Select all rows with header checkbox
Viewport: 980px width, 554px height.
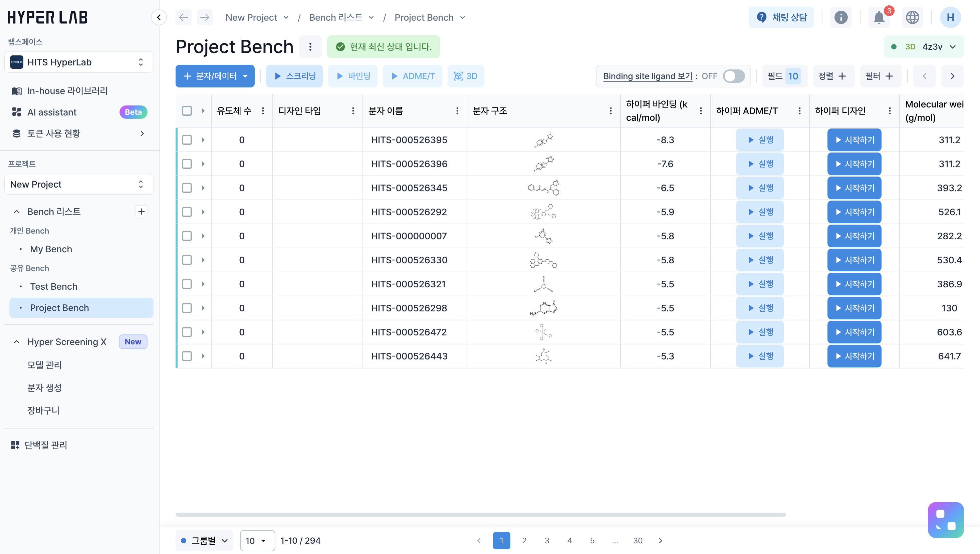[x=187, y=111]
